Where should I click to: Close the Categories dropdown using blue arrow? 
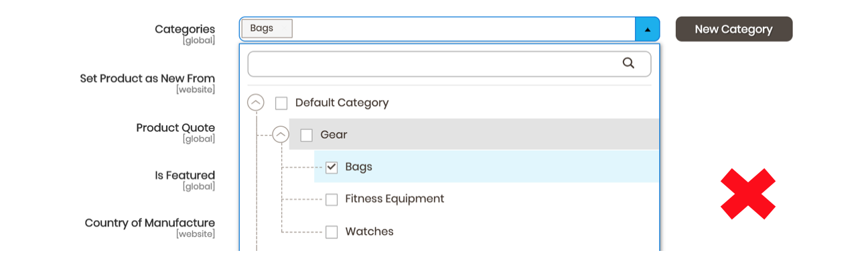click(647, 30)
